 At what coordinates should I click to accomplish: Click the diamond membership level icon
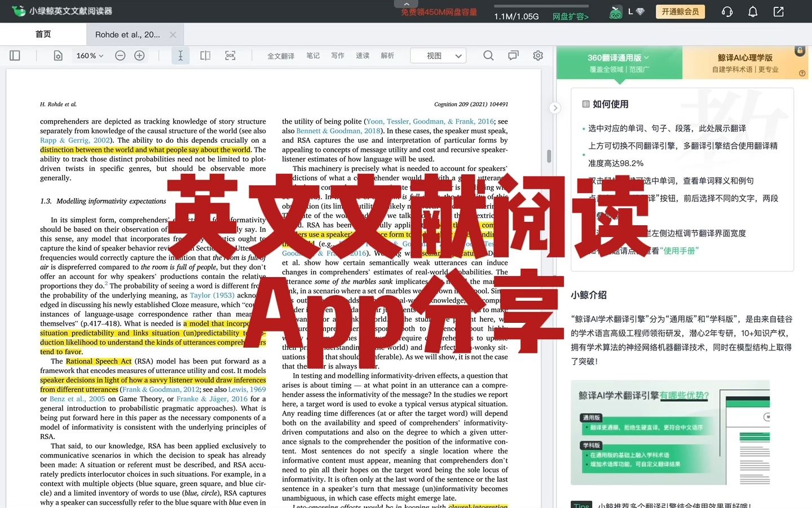[640, 11]
